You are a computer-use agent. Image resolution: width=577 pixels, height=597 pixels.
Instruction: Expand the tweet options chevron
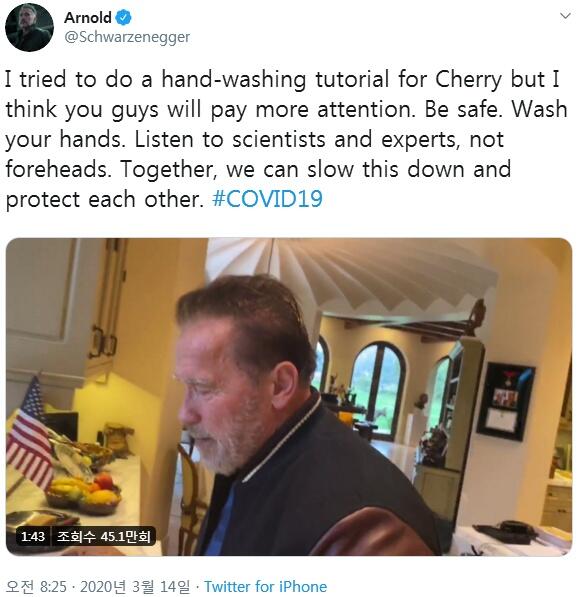point(565,16)
